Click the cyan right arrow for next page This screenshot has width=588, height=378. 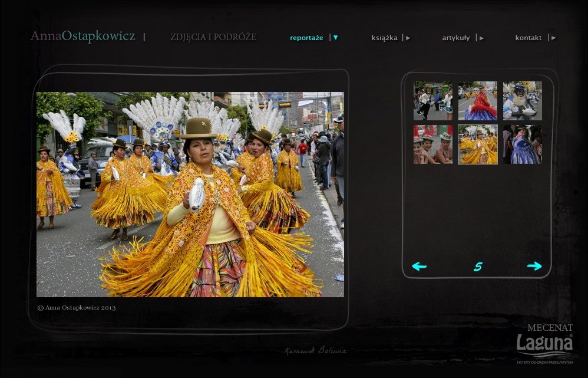(x=534, y=267)
